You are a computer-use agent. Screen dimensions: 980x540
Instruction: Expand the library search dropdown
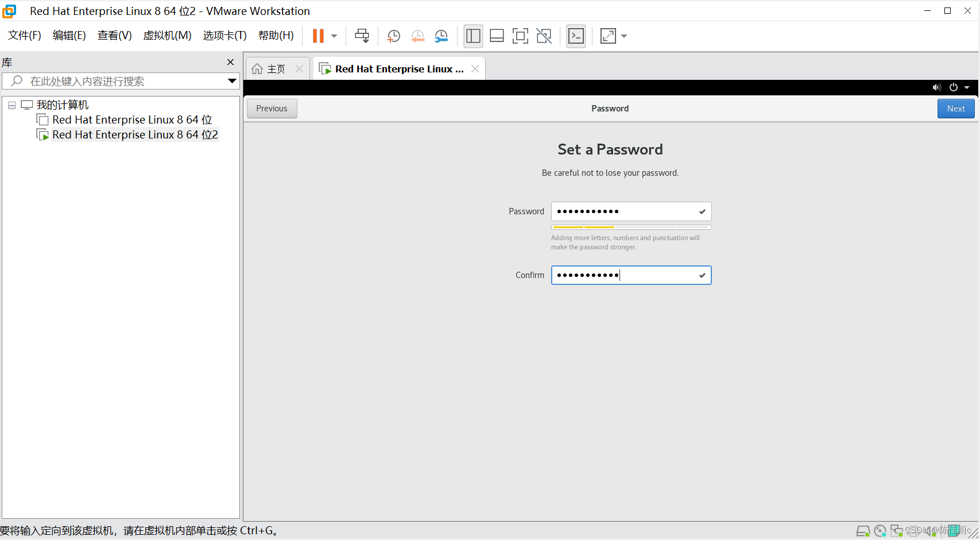pyautogui.click(x=232, y=81)
